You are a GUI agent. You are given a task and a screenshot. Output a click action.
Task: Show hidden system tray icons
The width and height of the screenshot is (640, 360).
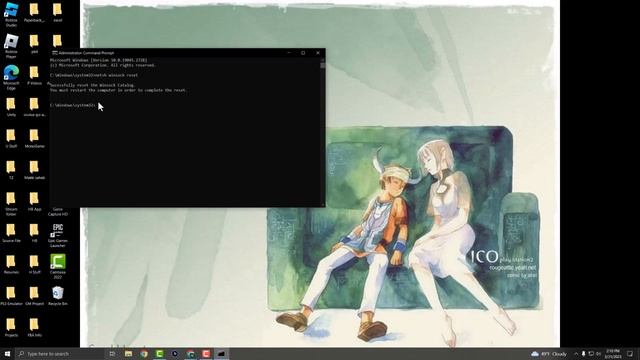[576, 354]
